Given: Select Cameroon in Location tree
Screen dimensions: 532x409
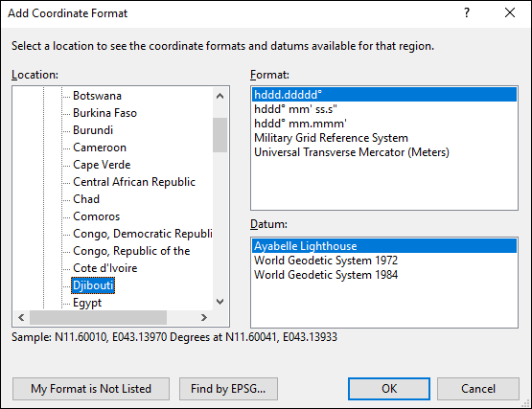Looking at the screenshot, I should [x=100, y=148].
